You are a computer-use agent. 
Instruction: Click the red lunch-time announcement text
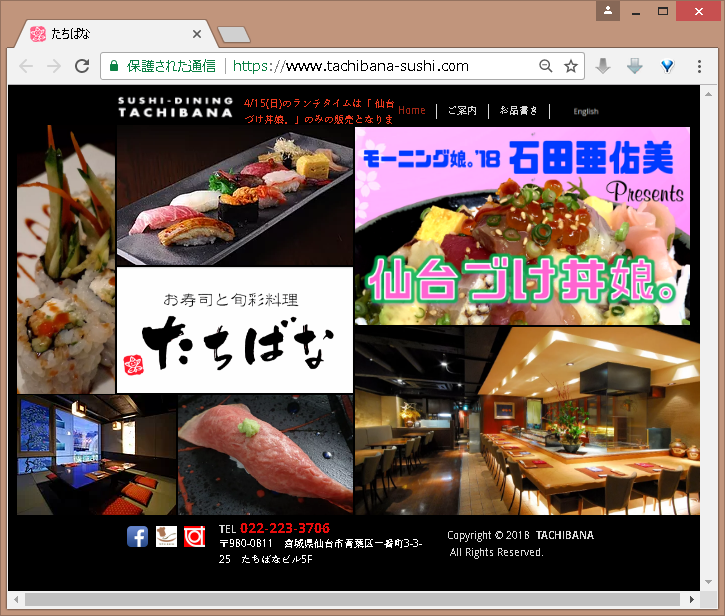319,111
